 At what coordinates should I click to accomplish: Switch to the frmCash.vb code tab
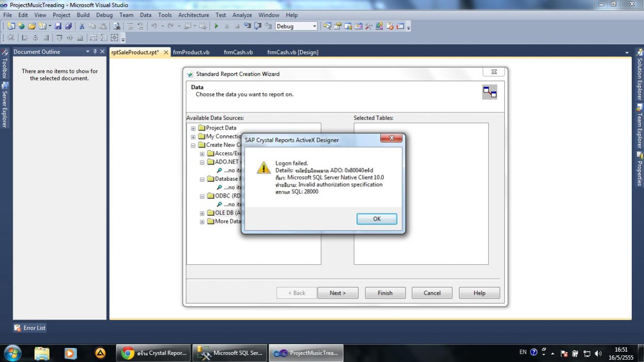[x=238, y=52]
